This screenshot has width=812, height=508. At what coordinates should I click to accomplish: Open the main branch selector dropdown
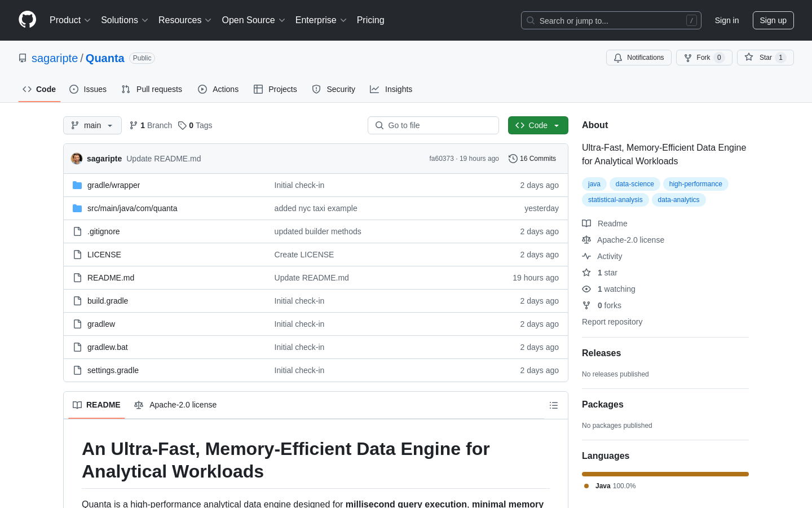click(92, 125)
